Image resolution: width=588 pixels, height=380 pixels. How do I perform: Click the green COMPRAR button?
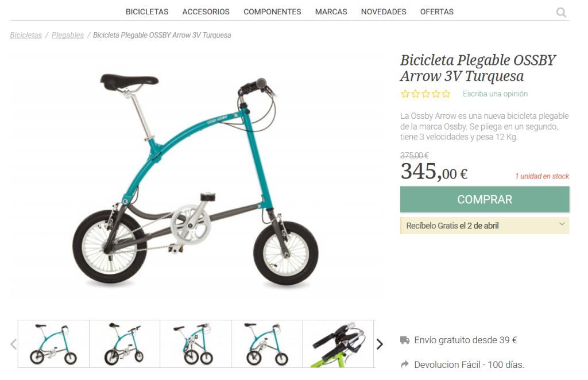tap(485, 199)
